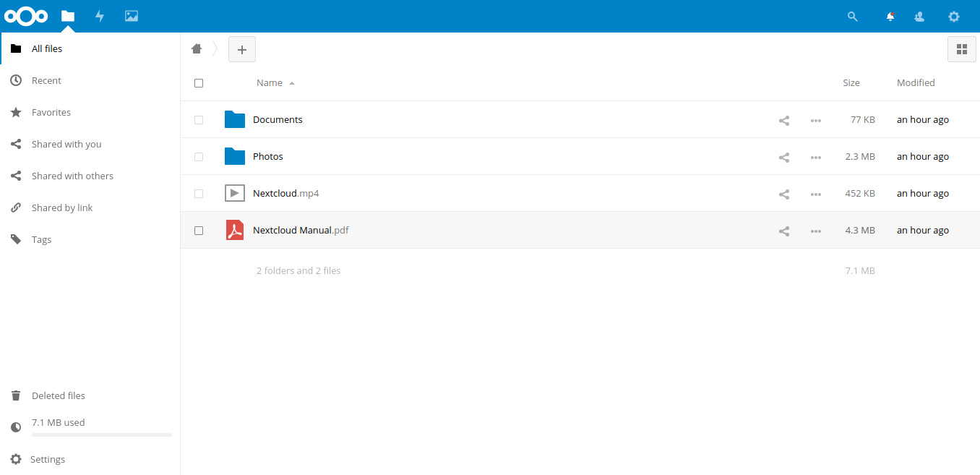This screenshot has height=475, width=980.
Task: Go to Shared with others
Action: click(72, 176)
